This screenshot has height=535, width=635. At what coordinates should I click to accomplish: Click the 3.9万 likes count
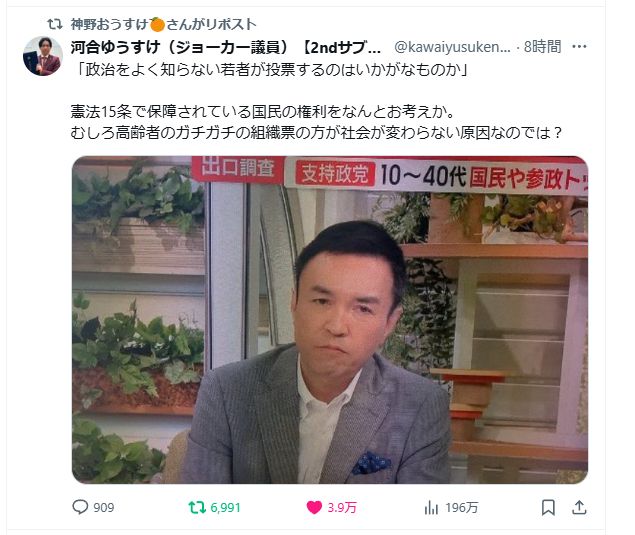coord(342,507)
